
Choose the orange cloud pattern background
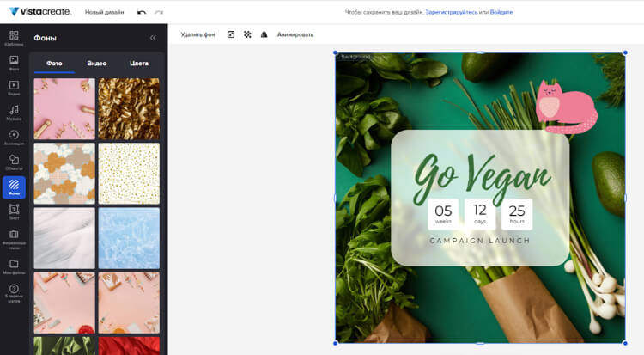tap(64, 174)
